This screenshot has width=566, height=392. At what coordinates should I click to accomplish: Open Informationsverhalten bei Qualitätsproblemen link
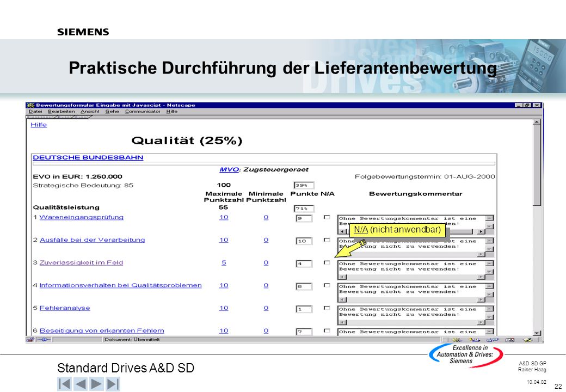121,285
